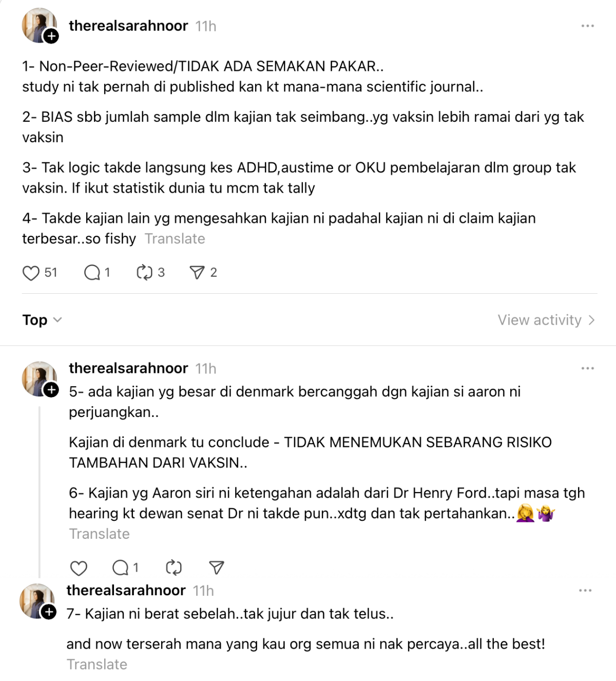The height and width of the screenshot is (681, 616).
Task: Follow user via plus badge on top avatar
Action: tap(51, 36)
